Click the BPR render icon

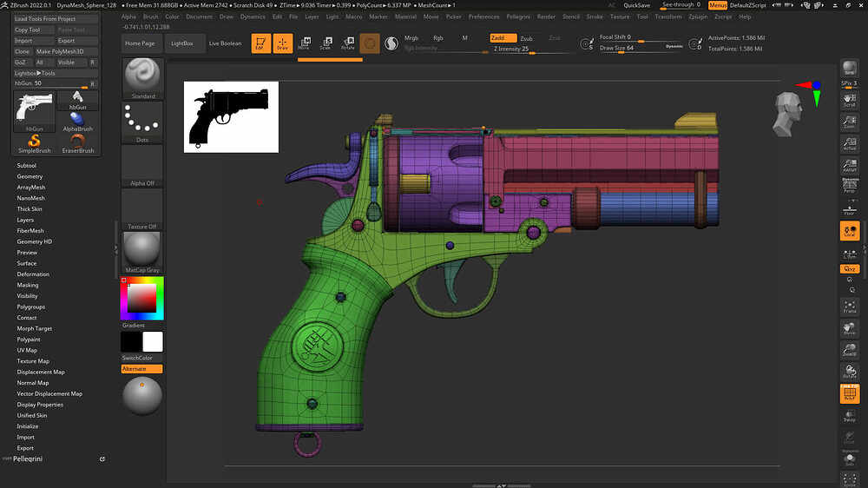tap(849, 69)
